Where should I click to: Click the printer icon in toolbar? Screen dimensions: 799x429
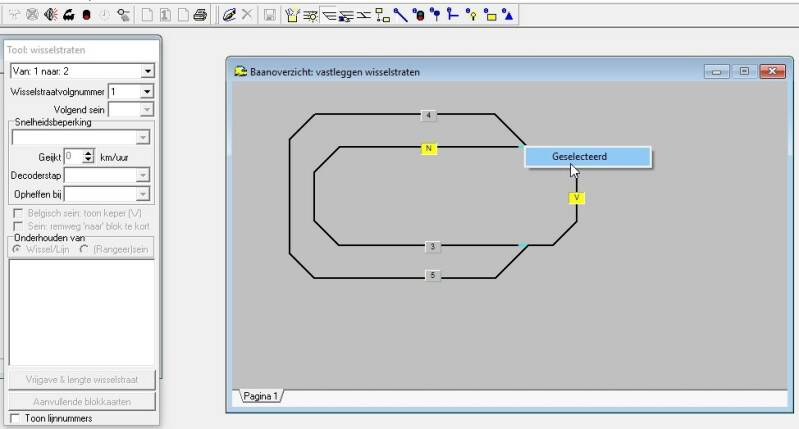[201, 15]
